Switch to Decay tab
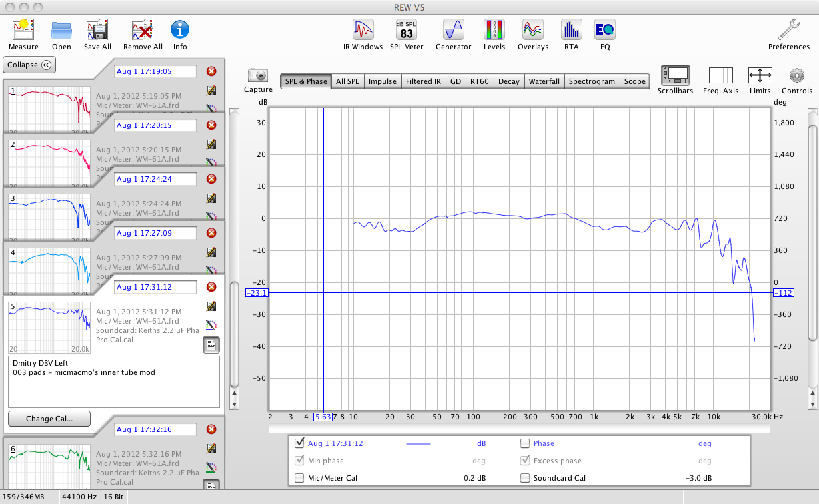Screen dimensions: 819x504 508,81
